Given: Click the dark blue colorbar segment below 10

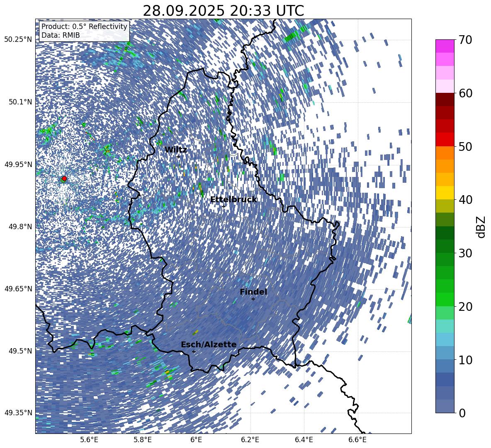Looking at the screenshot, I should pos(445,379).
